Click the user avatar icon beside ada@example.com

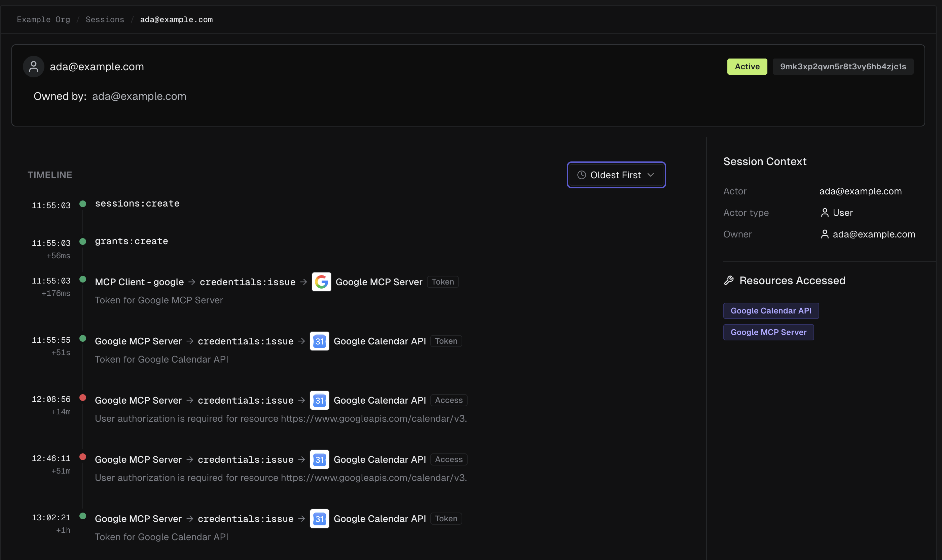(34, 67)
